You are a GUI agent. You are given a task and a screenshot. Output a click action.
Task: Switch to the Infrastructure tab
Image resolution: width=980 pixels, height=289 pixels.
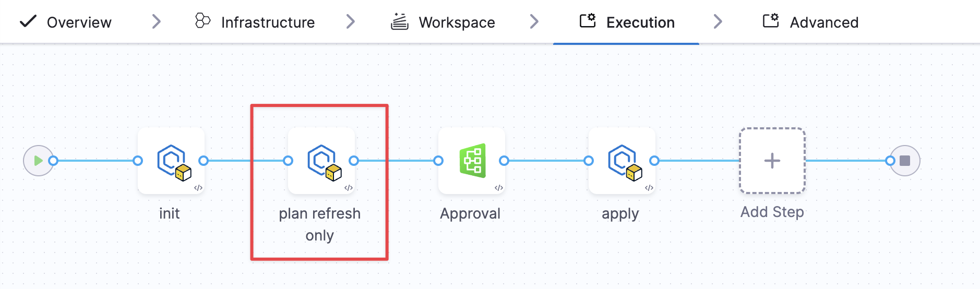pyautogui.click(x=267, y=22)
